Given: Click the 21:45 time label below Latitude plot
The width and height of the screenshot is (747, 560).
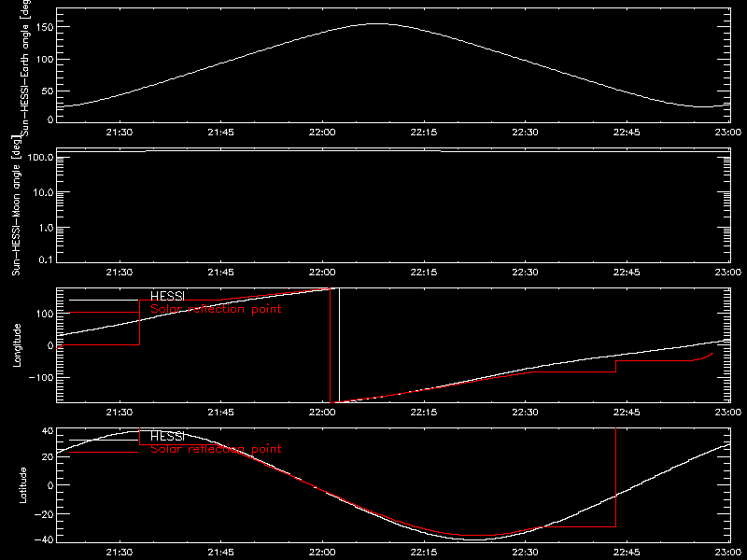Looking at the screenshot, I should pyautogui.click(x=220, y=553).
